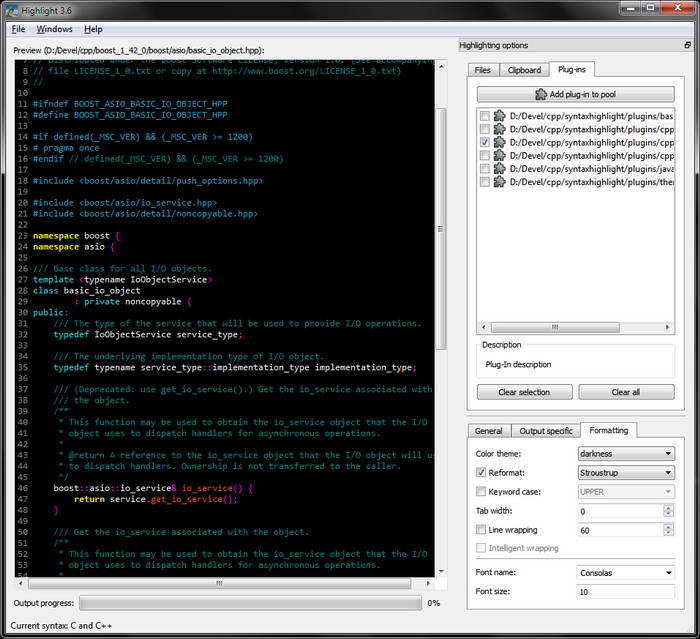This screenshot has height=639, width=700.
Task: Increase Tab width with the up arrow
Action: [668, 507]
